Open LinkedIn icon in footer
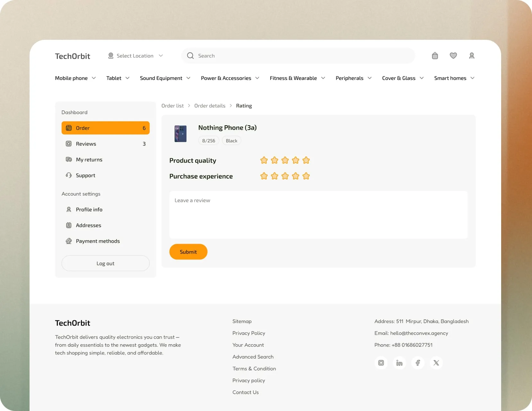The width and height of the screenshot is (532, 411). (399, 363)
